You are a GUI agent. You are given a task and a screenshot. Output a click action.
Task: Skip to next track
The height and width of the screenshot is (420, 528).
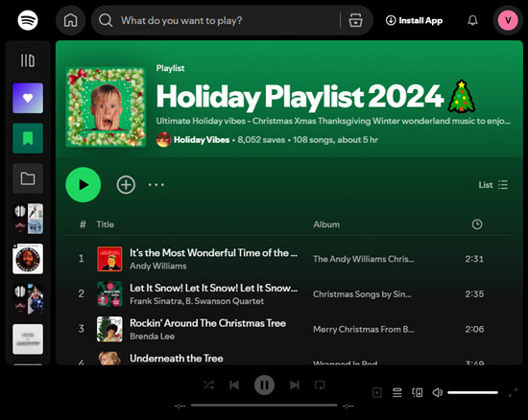[295, 385]
